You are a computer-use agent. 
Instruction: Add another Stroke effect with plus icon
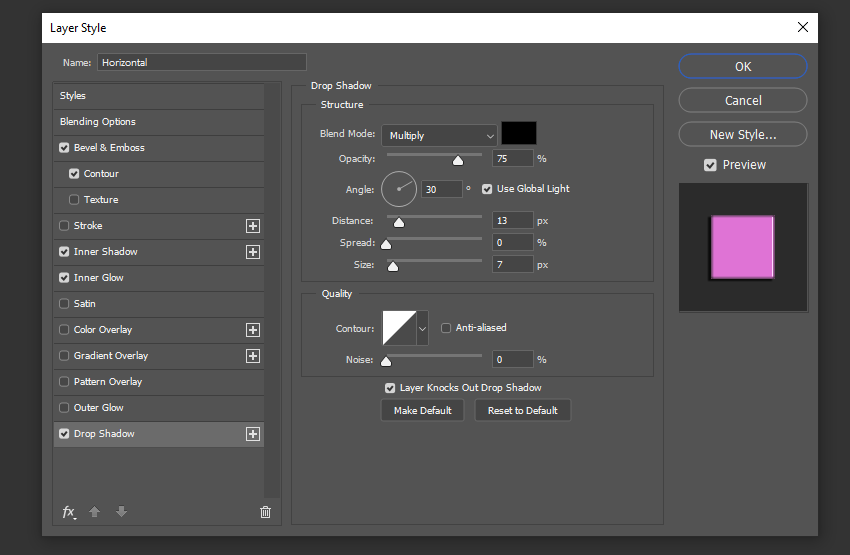(x=253, y=226)
